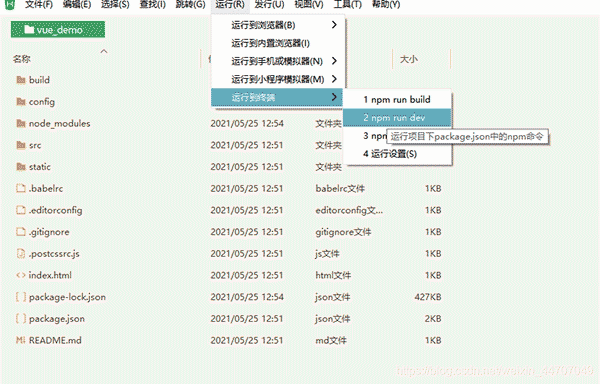
Task: Select the config folder name
Action: click(x=42, y=102)
